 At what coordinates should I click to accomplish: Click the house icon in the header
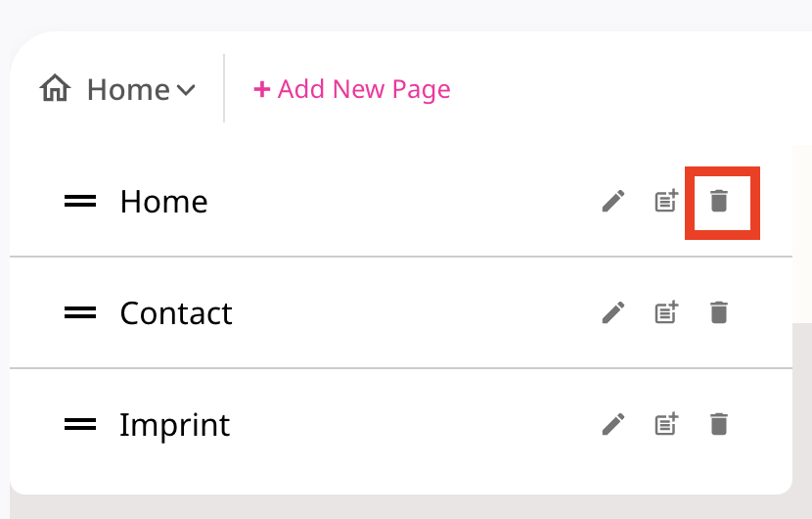tap(55, 88)
